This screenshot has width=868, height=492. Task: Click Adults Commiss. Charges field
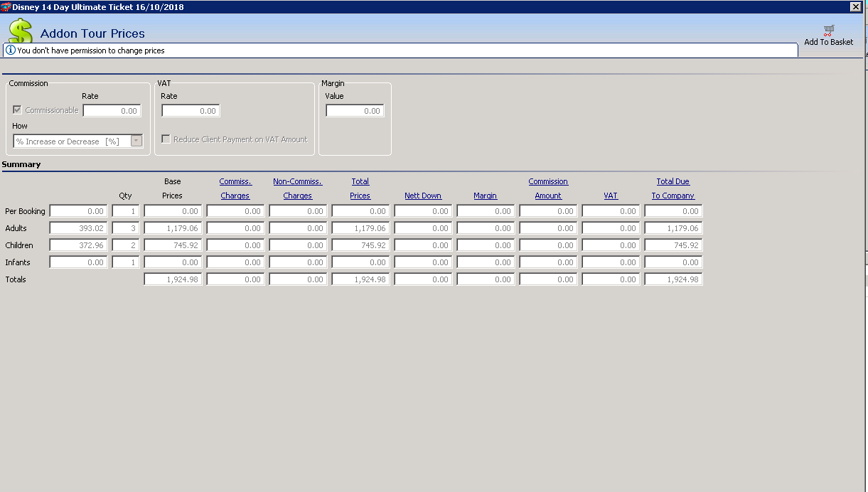pos(235,228)
